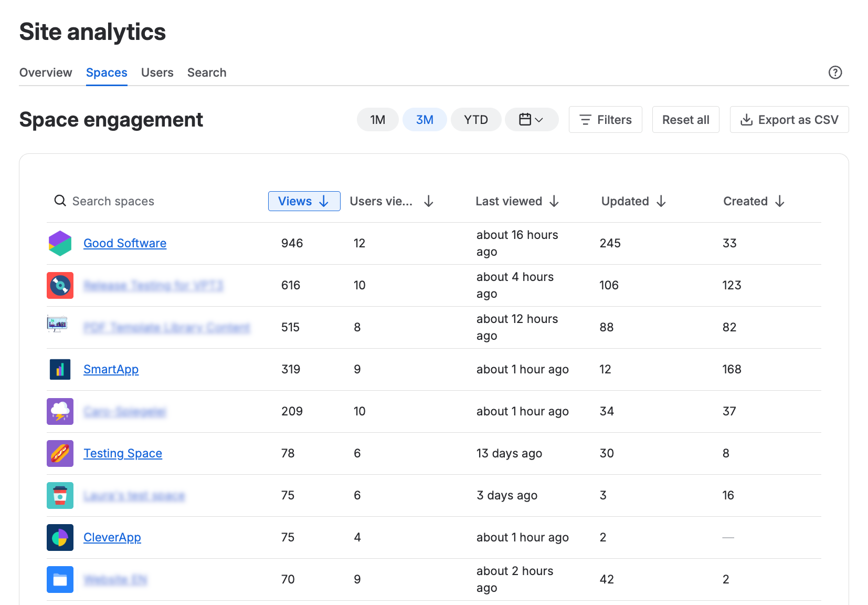Click the Good Software hexagon space icon
This screenshot has width=868, height=605.
tap(60, 243)
